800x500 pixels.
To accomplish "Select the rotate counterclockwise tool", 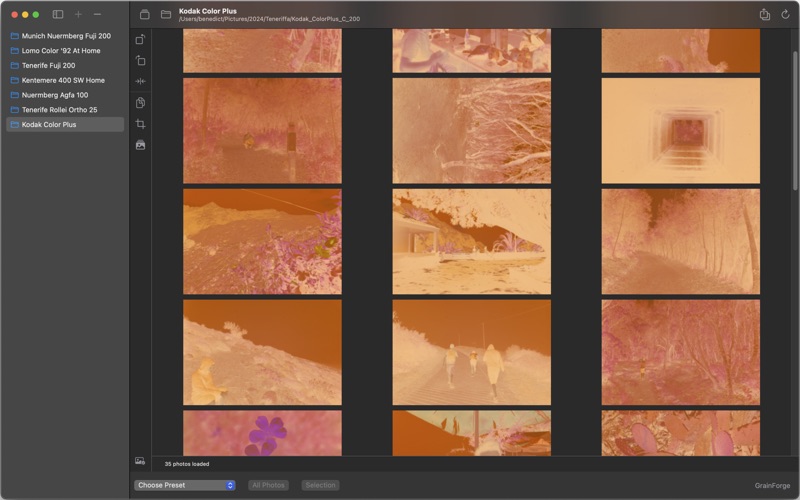I will click(x=140, y=61).
